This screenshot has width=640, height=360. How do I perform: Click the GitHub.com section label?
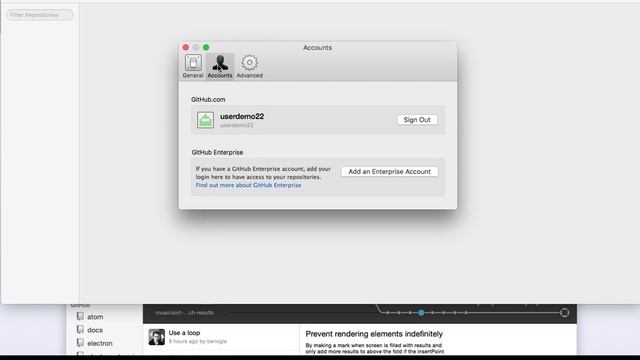click(208, 100)
